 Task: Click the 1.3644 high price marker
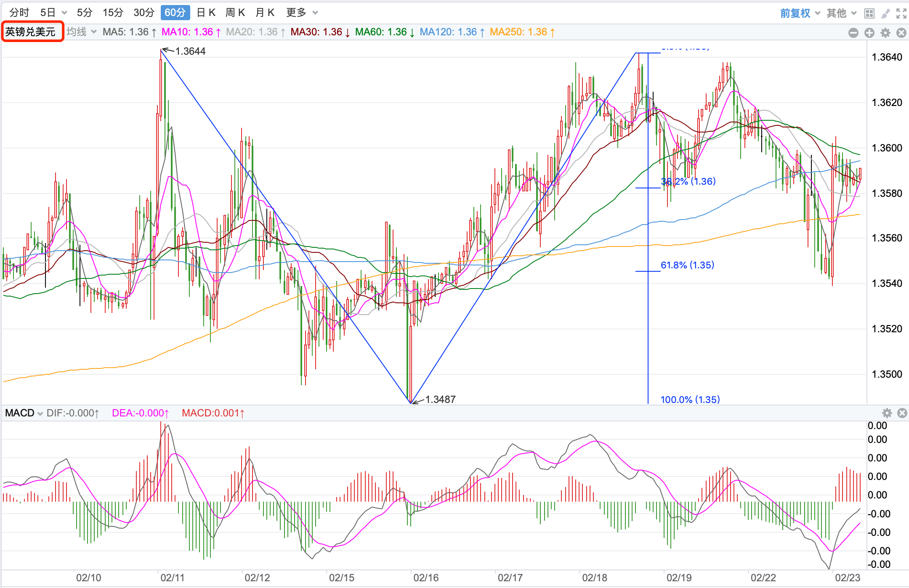coord(190,51)
